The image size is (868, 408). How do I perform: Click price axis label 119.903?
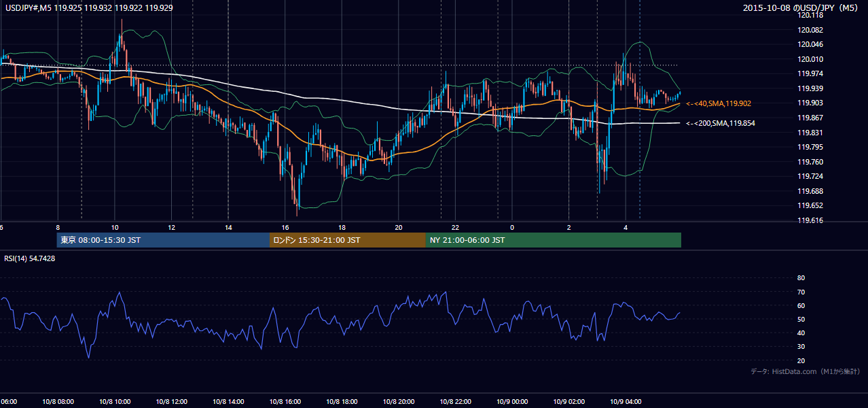[x=809, y=103]
